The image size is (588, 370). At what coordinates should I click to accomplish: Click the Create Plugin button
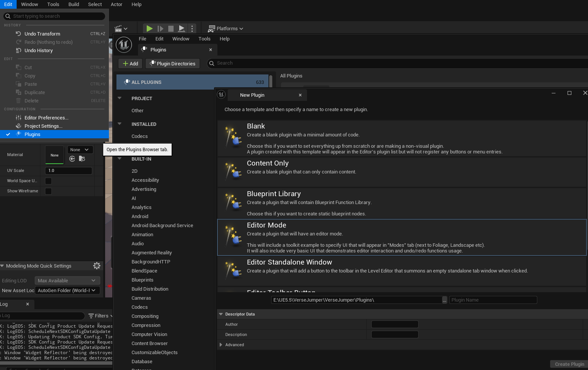pyautogui.click(x=569, y=364)
